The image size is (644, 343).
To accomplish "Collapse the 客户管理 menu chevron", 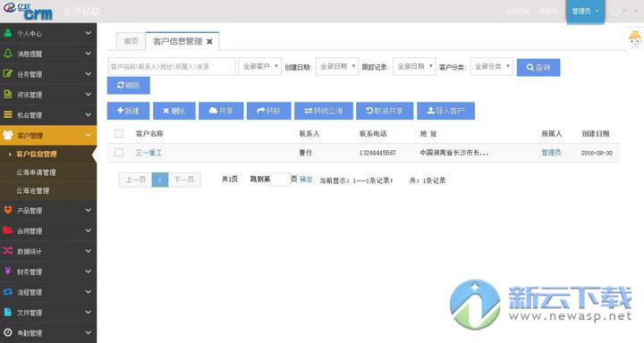I will [x=88, y=135].
